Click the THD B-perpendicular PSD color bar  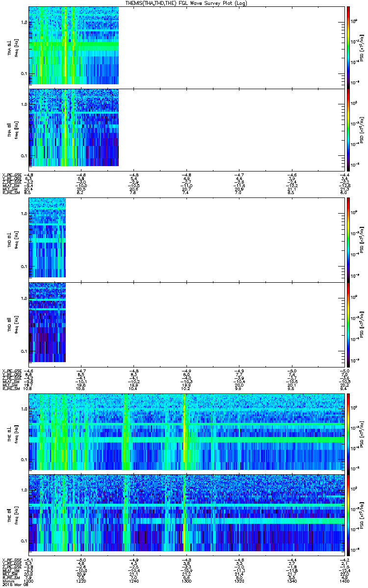348,240
